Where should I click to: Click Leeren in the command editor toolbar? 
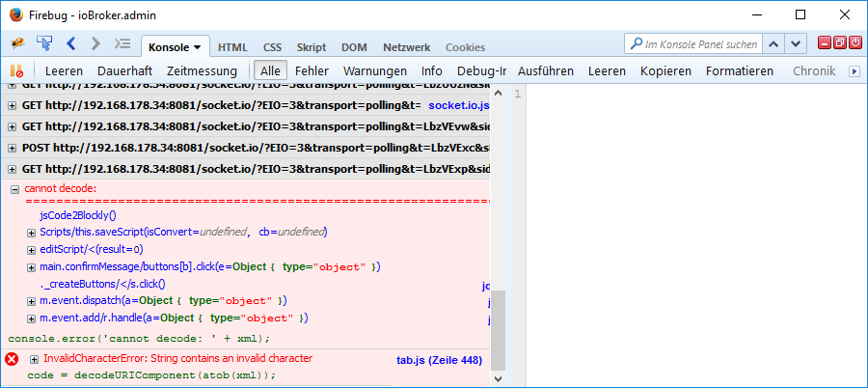coord(607,71)
